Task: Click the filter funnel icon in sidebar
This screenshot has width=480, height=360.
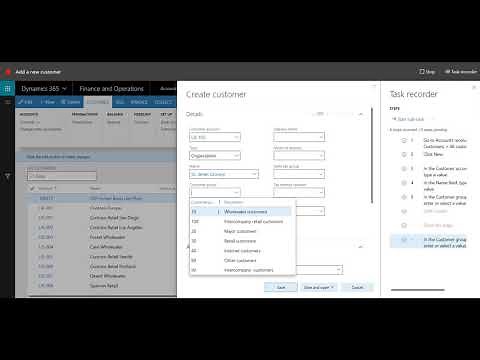Action: 7,176
